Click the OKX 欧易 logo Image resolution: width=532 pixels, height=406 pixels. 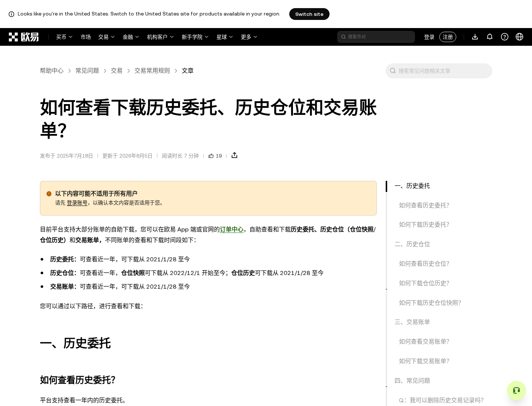click(x=24, y=37)
